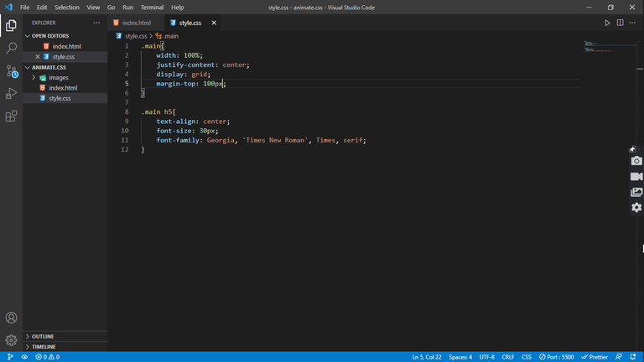Viewport: 644px width, 362px height.
Task: Open Explorer Views and More Actions ellipsis
Action: pyautogui.click(x=96, y=23)
